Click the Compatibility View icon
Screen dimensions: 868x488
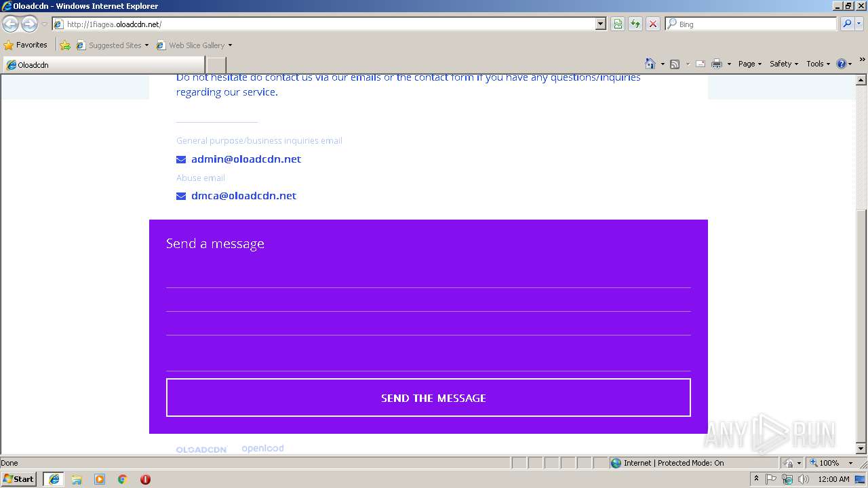coord(618,24)
